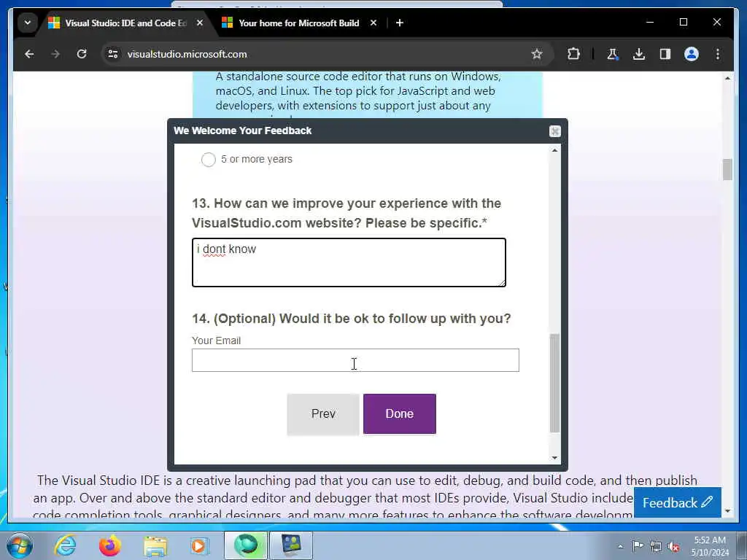Click the page scrollbar thumb

(x=727, y=170)
